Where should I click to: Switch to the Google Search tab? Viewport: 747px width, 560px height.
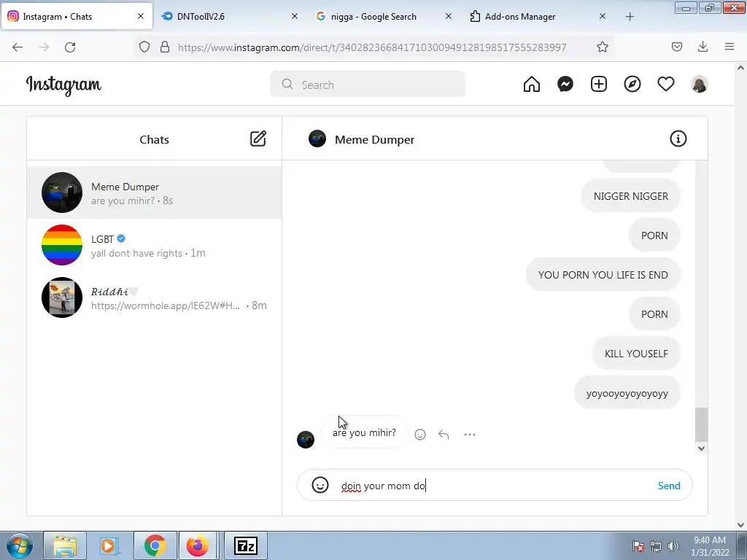click(x=384, y=16)
